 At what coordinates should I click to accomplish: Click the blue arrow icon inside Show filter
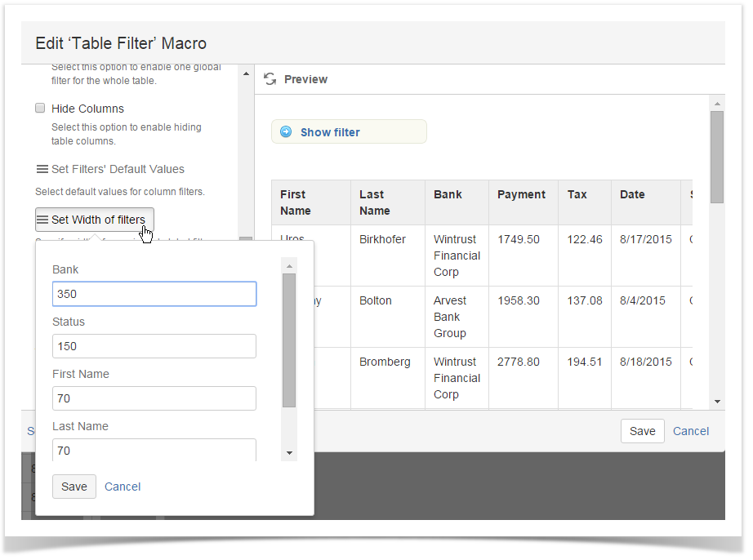point(285,131)
